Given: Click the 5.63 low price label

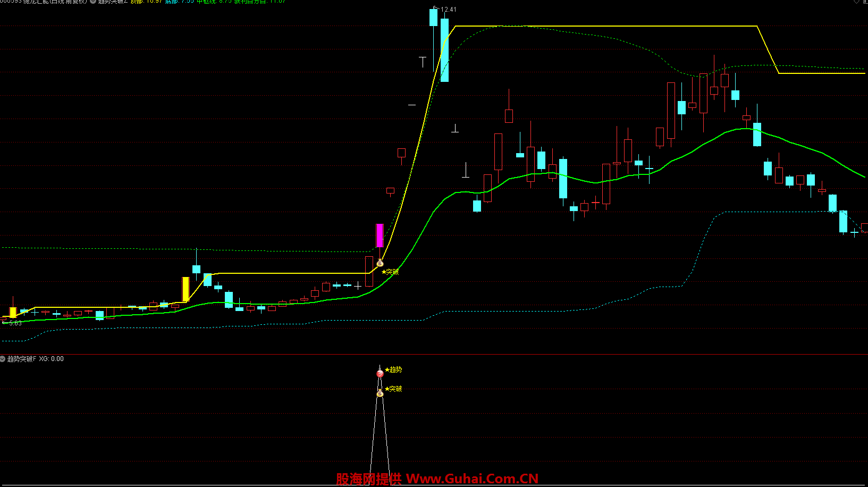Looking at the screenshot, I should pyautogui.click(x=15, y=323).
